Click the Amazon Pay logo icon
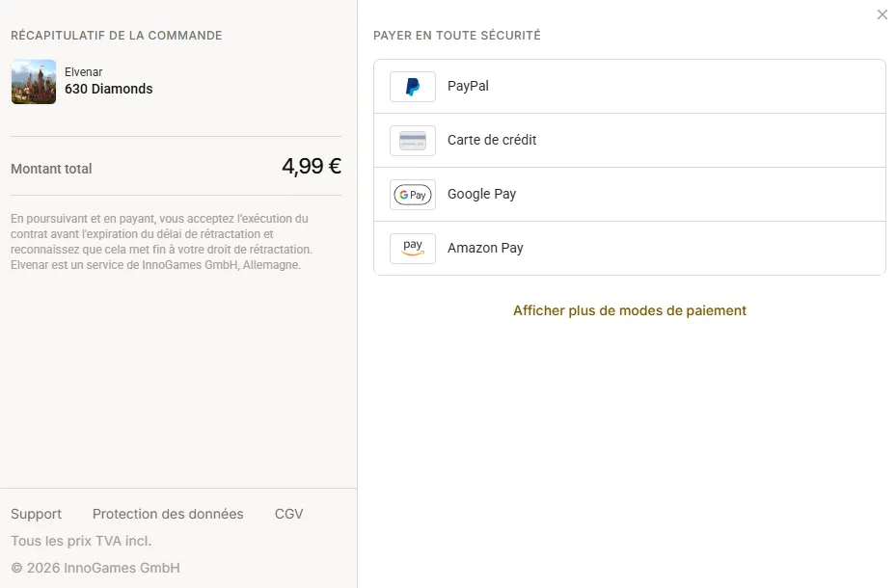 pos(413,249)
